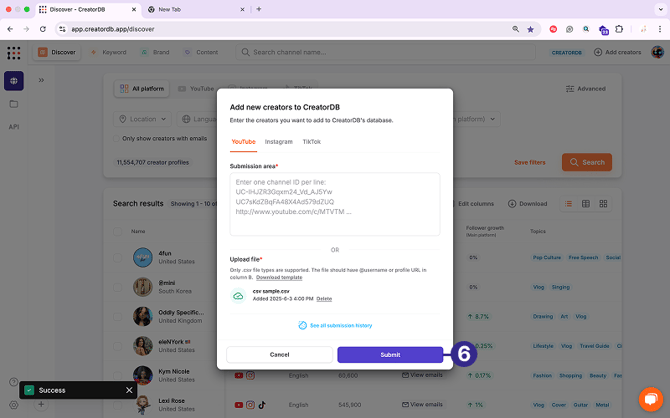Open Advanced filters
Viewport: 670px width, 418px height.
(x=585, y=88)
